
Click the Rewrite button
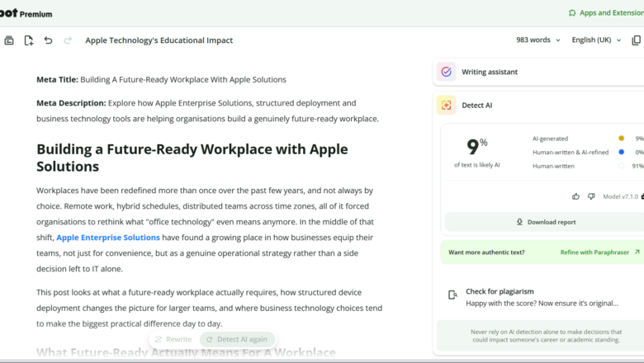(173, 339)
